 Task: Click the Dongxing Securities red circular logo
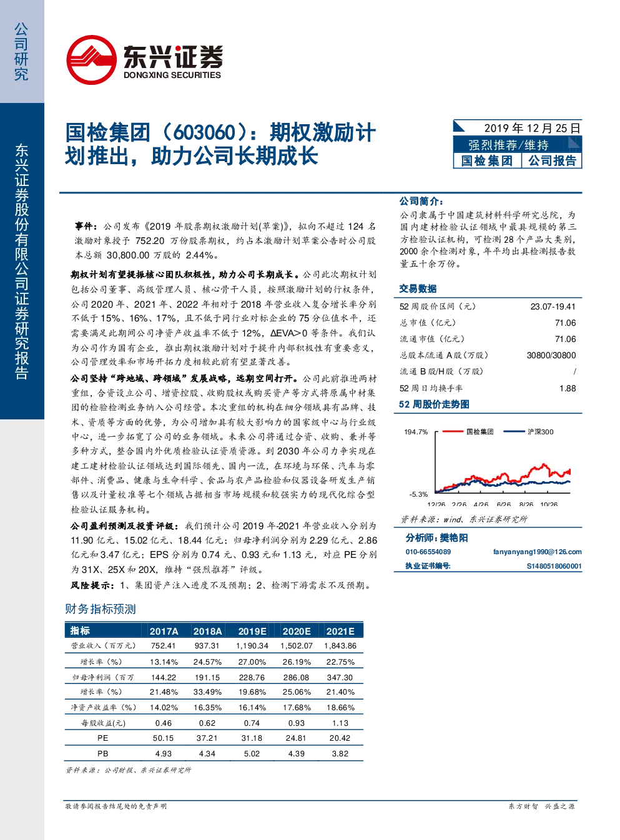tap(91, 60)
